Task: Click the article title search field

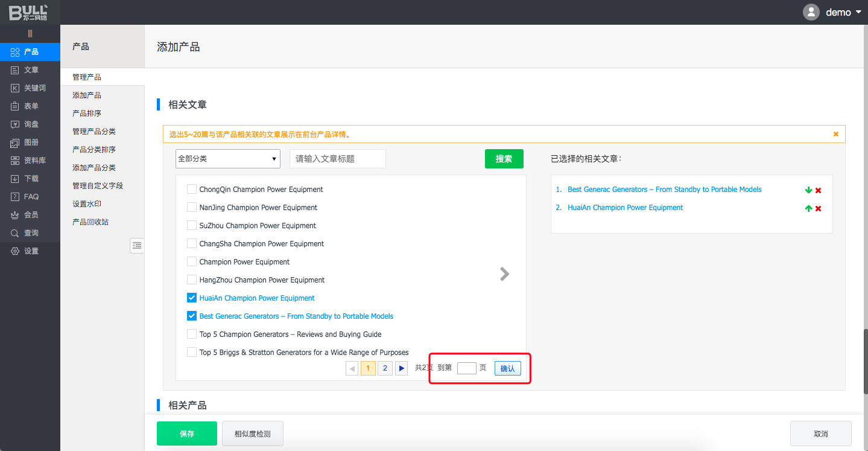Action: [337, 159]
